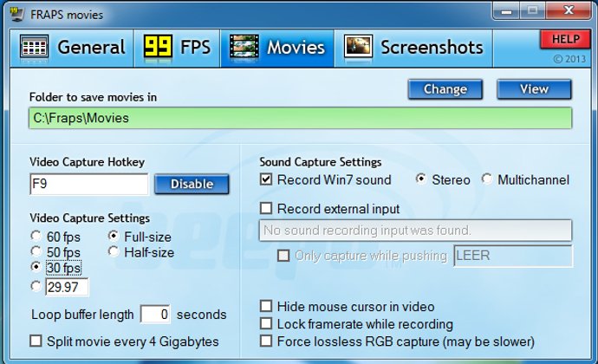Open the red HELP button
Image resolution: width=598 pixels, height=364 pixels.
point(565,39)
